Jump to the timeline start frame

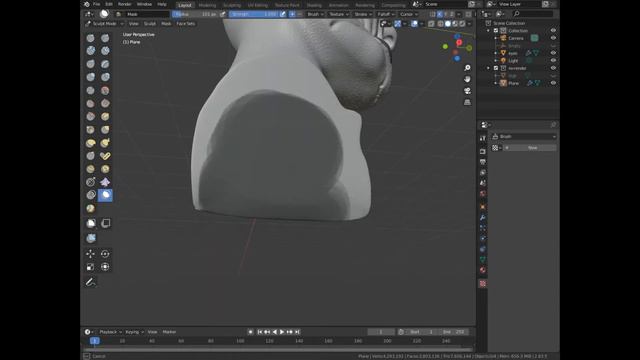coord(260,332)
